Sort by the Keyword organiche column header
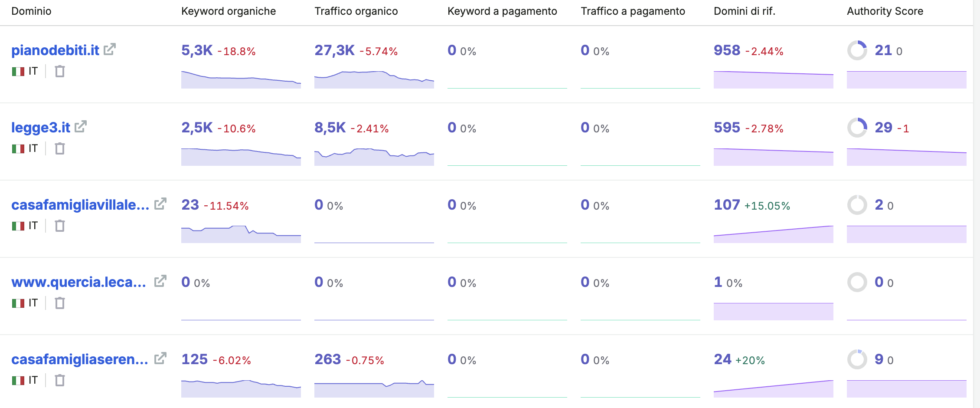The height and width of the screenshot is (408, 980). [x=229, y=11]
